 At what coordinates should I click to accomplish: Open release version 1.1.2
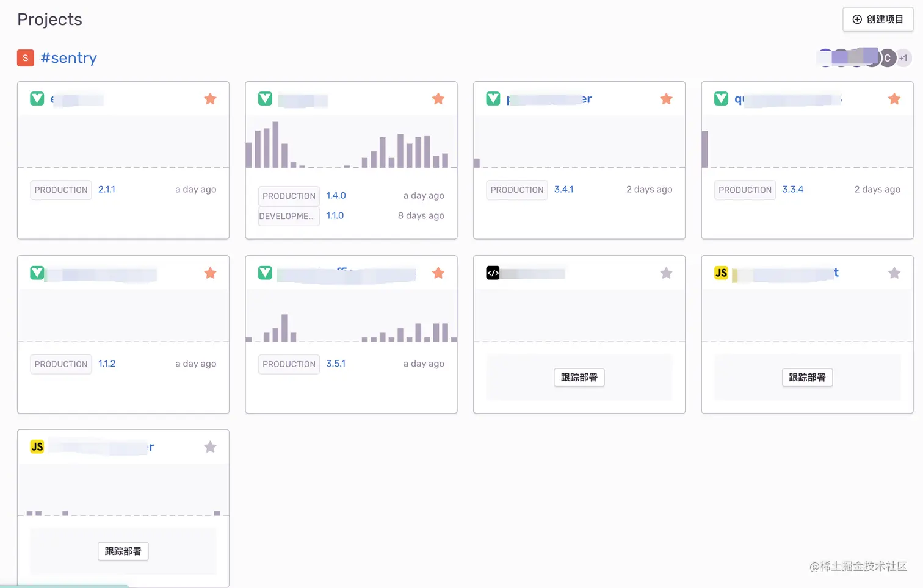[107, 364]
